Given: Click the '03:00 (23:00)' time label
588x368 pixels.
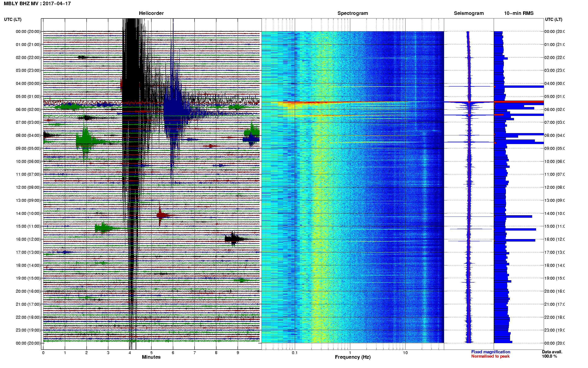Looking at the screenshot, I should tap(28, 70).
